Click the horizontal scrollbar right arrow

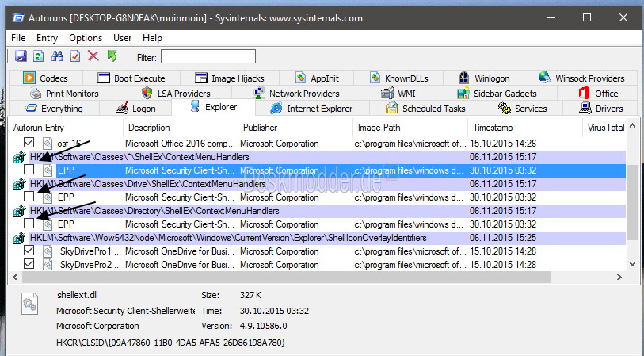(619, 277)
